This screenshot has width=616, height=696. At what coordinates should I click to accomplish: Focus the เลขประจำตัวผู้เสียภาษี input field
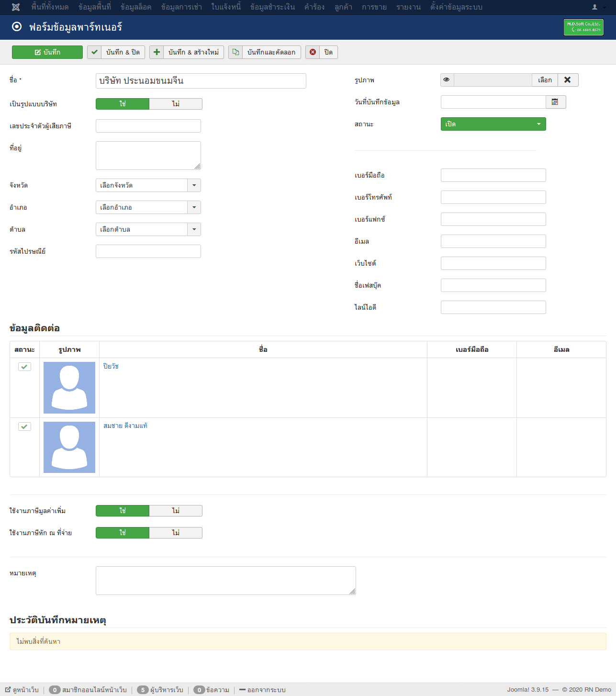pos(148,126)
